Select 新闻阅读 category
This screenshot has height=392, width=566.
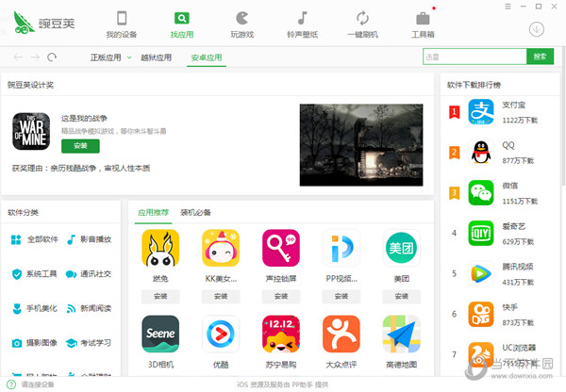coord(90,308)
